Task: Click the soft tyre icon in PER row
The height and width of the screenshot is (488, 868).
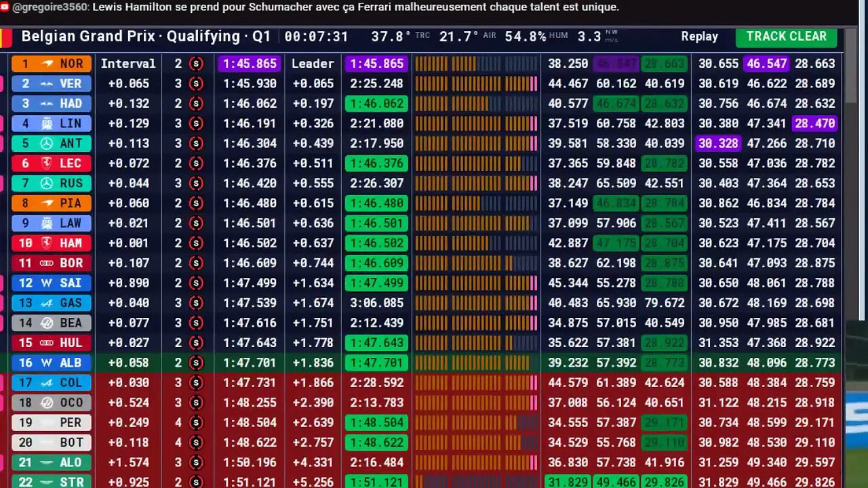Action: point(196,422)
